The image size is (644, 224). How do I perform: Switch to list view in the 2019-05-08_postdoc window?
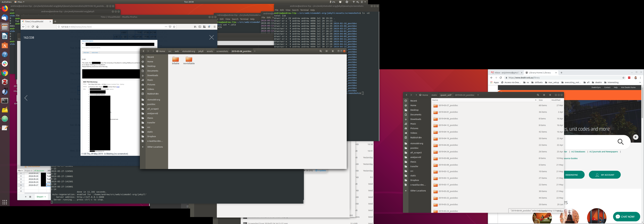(327, 51)
